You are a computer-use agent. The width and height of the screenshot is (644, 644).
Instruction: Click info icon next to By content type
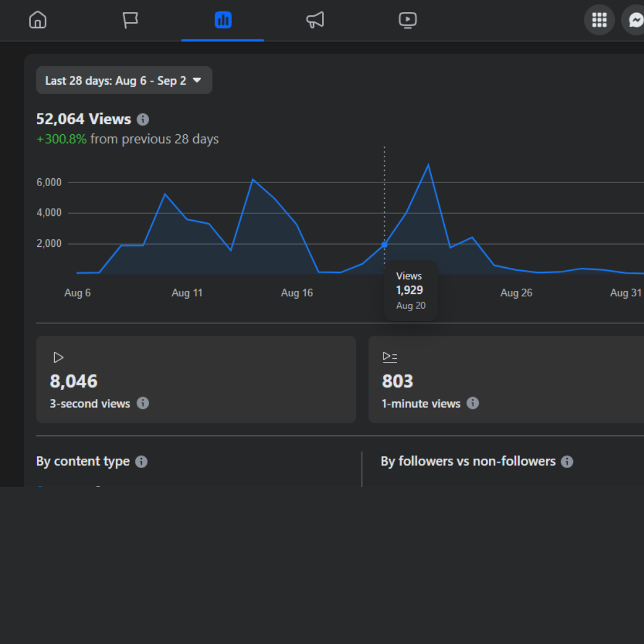pyautogui.click(x=141, y=462)
